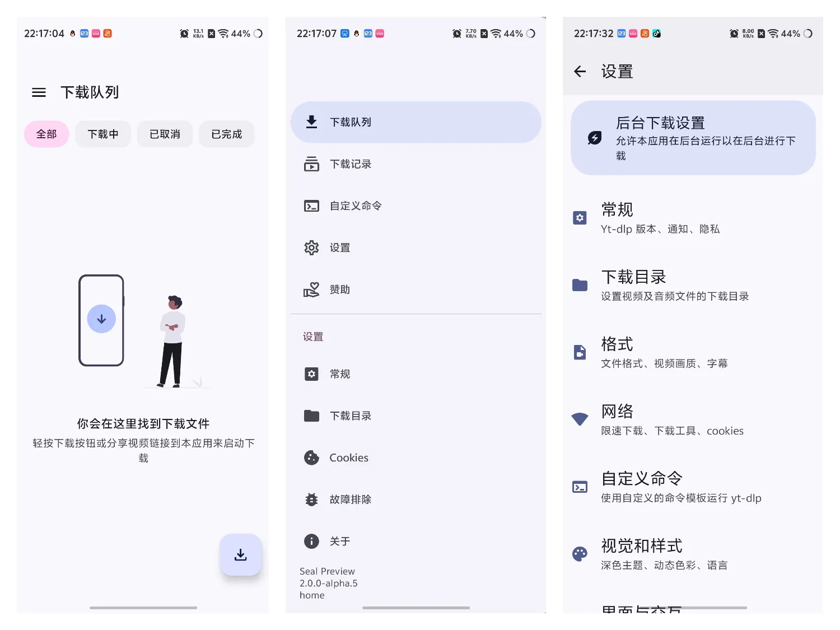Open 格式 文件格式、视频画质、字幕 settings
840x630 pixels.
(x=693, y=352)
